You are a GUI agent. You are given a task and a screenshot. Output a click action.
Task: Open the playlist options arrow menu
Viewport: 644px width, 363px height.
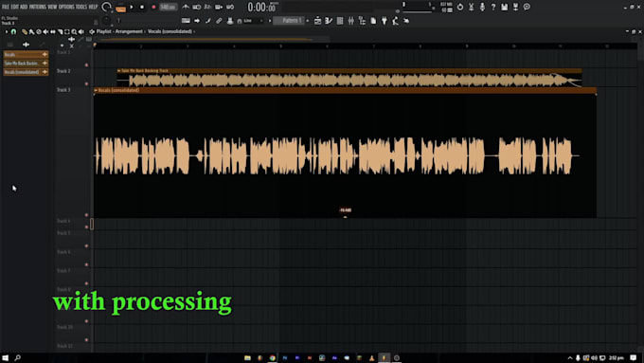click(7, 31)
